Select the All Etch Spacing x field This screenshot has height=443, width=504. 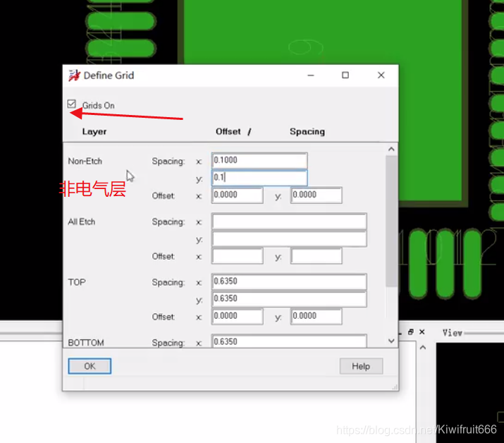289,221
